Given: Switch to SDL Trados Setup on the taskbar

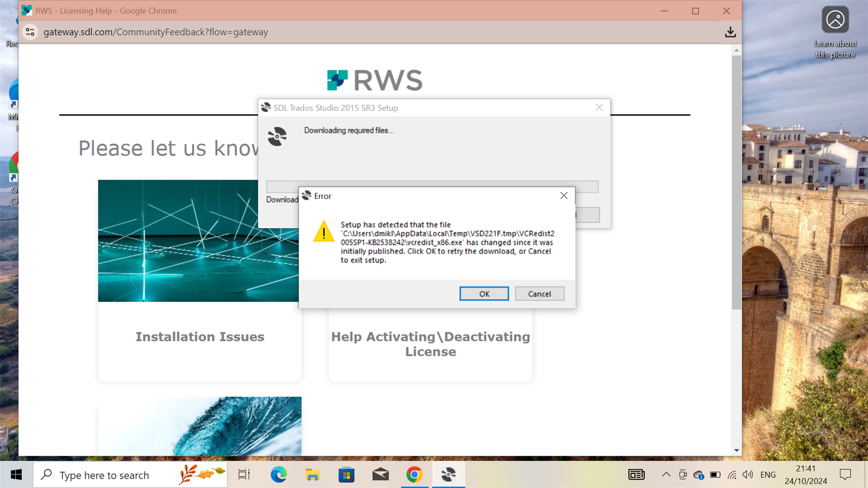Looking at the screenshot, I should (x=448, y=475).
